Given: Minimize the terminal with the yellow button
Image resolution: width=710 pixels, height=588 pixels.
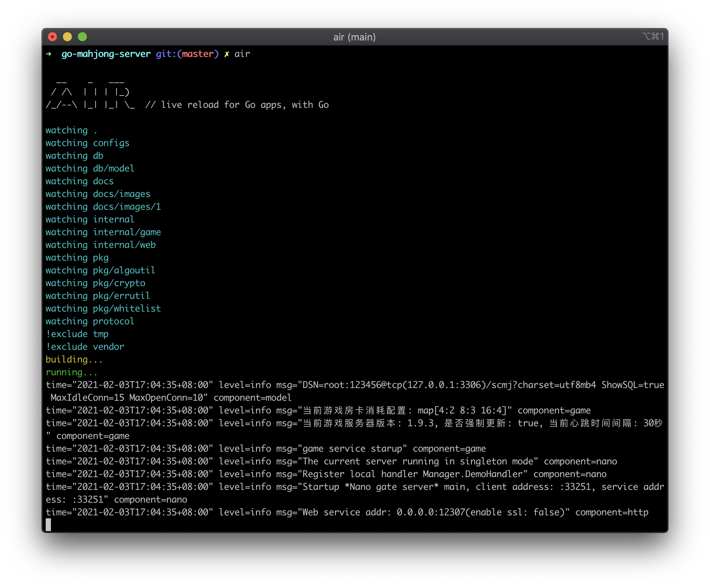Looking at the screenshot, I should click(x=67, y=37).
